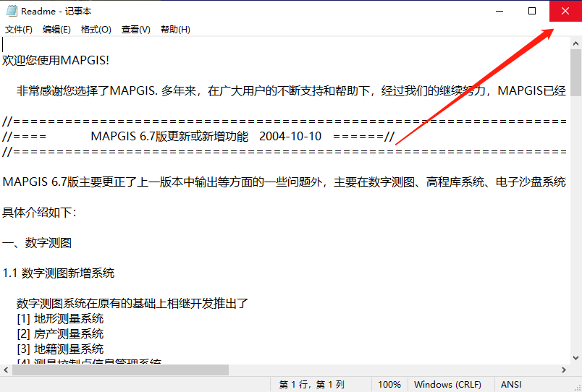Click the date '2004-10-10'
Image resolution: width=582 pixels, height=392 pixels.
coord(290,136)
